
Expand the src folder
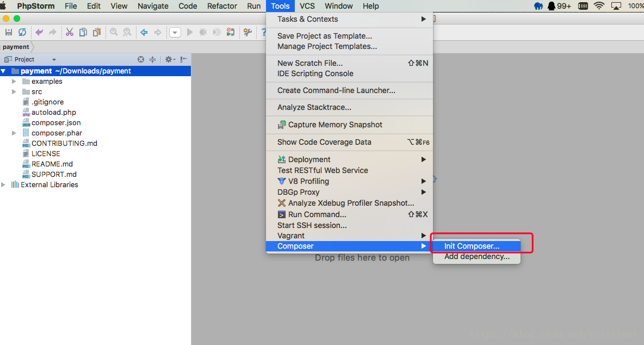point(14,91)
